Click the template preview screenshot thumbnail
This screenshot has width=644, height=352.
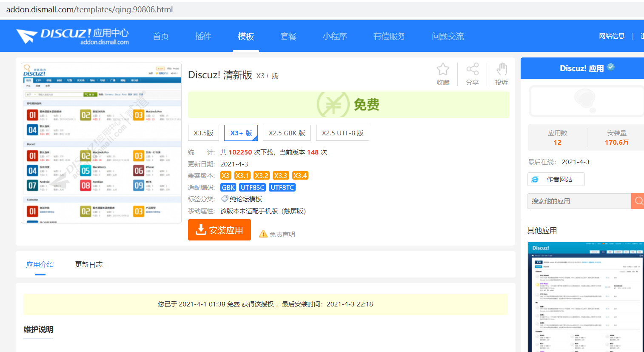click(101, 143)
